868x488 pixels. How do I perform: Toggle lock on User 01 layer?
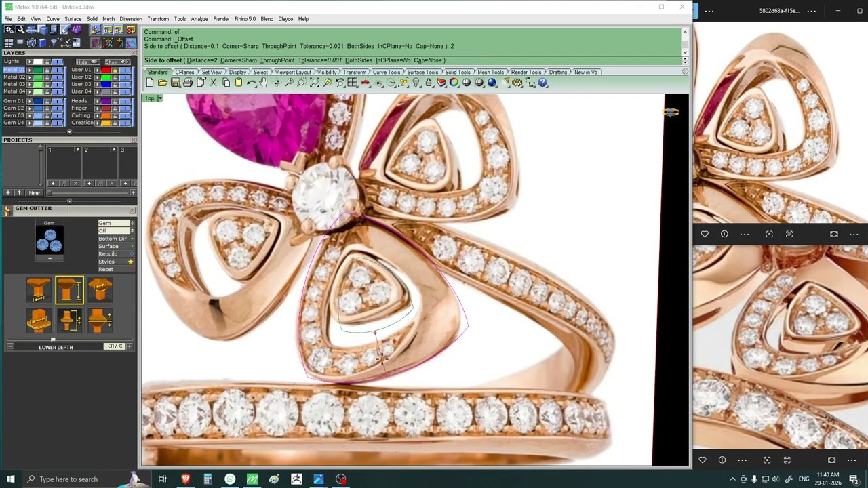[115, 70]
